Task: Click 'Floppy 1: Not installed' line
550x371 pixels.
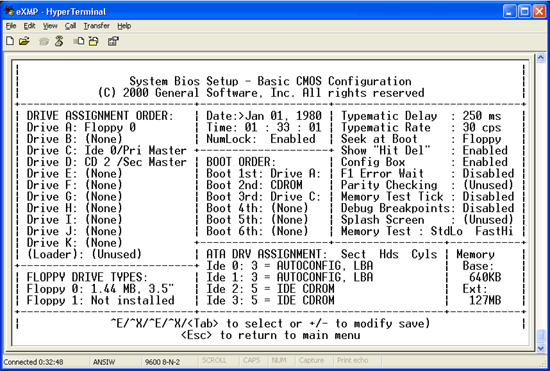Action: 100,301
